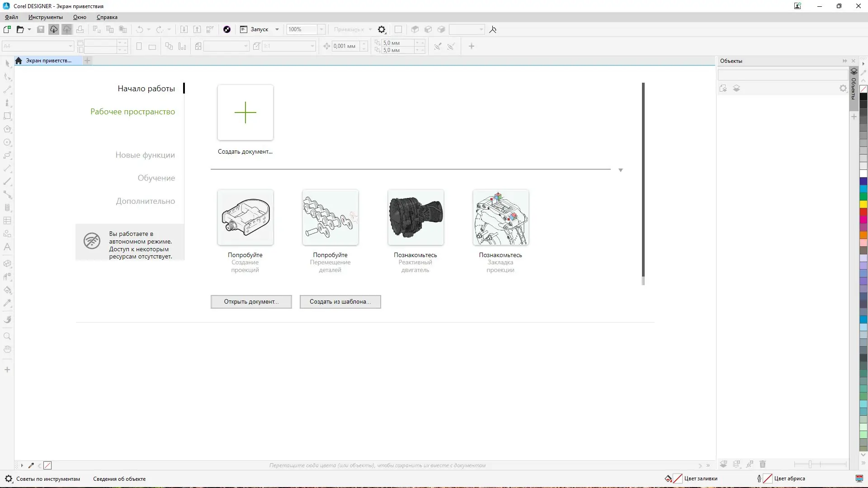This screenshot has height=488, width=868.
Task: Open the Options gear icon in toolbar
Action: tap(382, 29)
